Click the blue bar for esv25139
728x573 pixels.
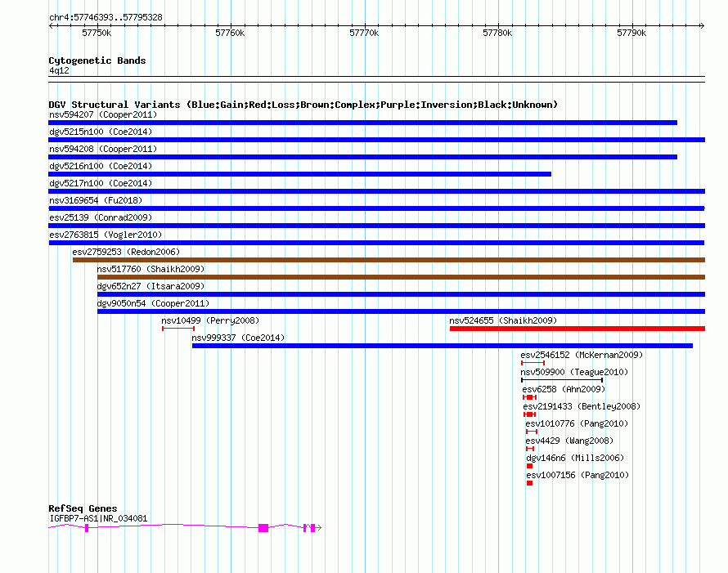coord(376,226)
